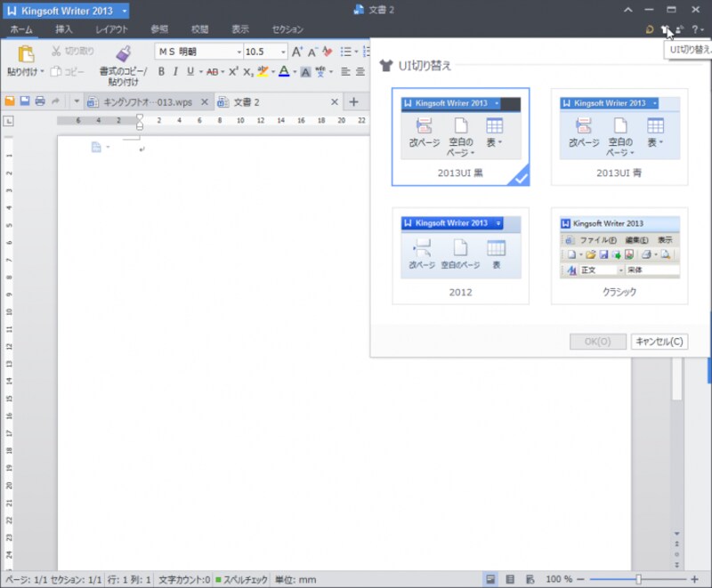Click the Print icon in quick toolbar
This screenshot has height=588, width=712.
point(40,102)
